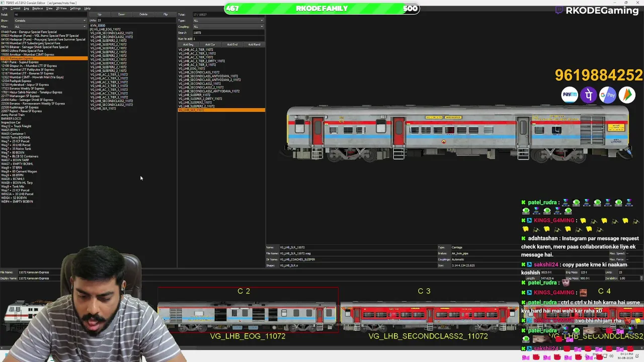Click the PhonePe payment icon

tap(589, 95)
